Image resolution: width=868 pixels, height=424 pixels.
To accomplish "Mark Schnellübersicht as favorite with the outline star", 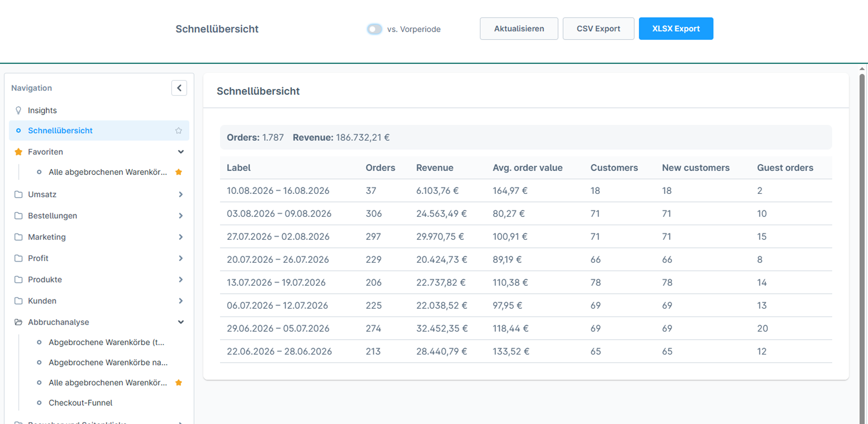I will [179, 131].
